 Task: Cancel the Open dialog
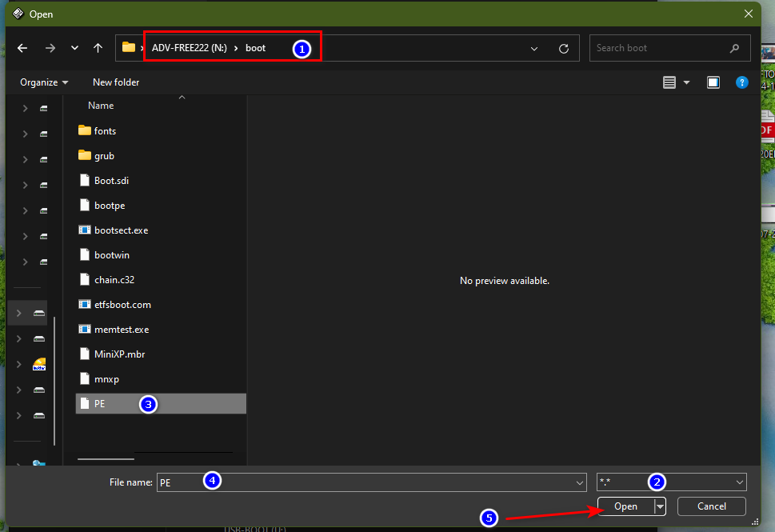(x=711, y=506)
